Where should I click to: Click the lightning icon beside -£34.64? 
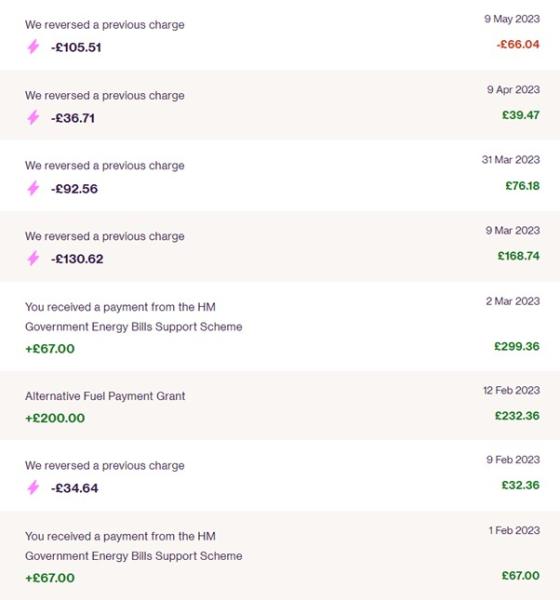point(33,488)
